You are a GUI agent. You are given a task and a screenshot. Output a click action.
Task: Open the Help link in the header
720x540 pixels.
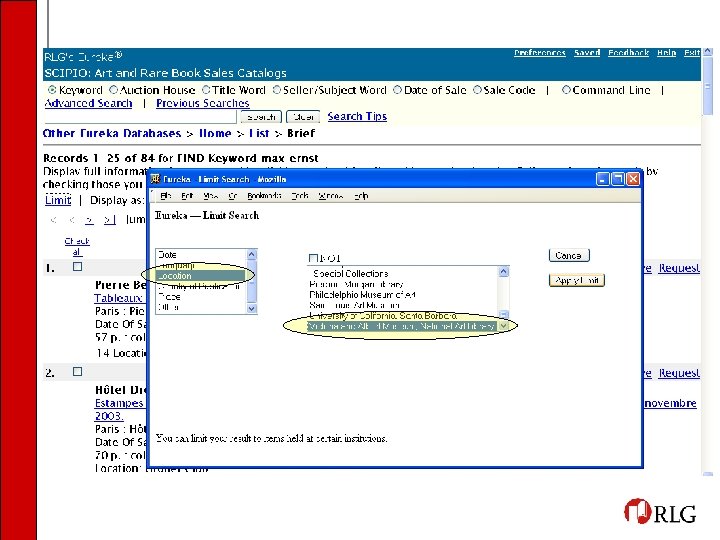tap(666, 53)
